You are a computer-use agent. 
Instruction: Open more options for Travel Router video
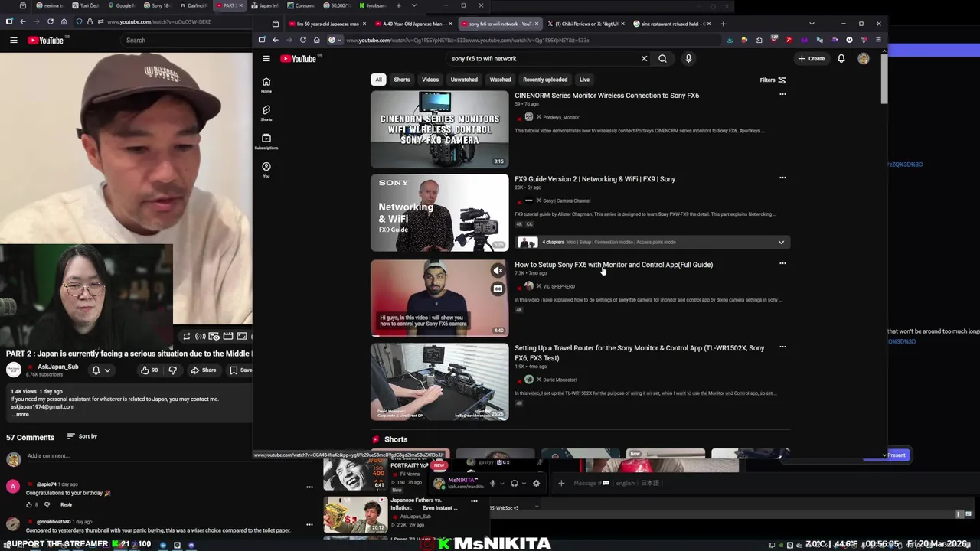click(782, 347)
